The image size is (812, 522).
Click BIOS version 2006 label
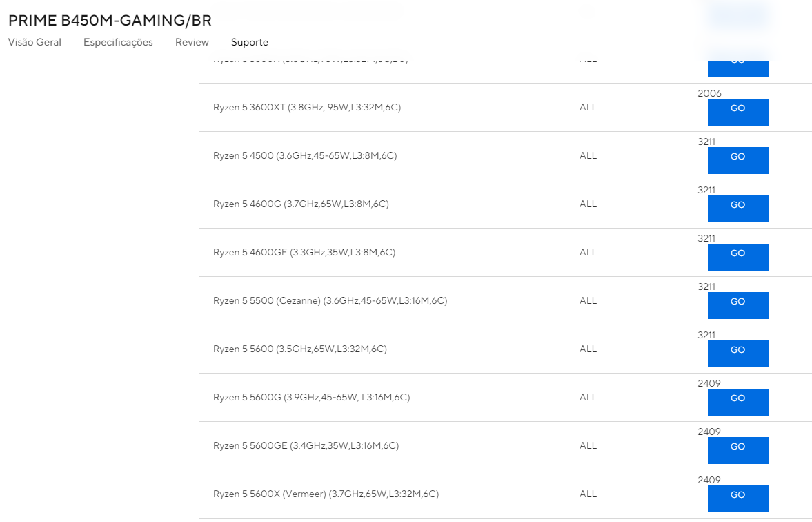(709, 93)
